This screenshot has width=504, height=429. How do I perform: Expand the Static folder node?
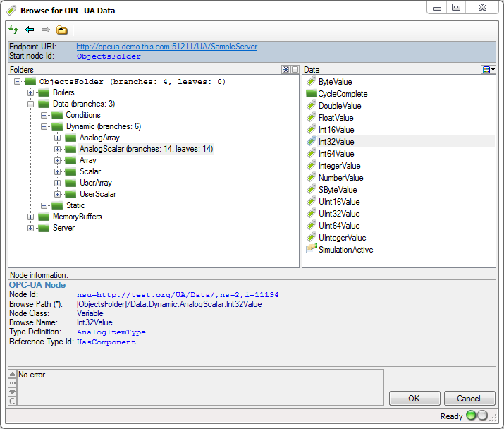click(44, 205)
